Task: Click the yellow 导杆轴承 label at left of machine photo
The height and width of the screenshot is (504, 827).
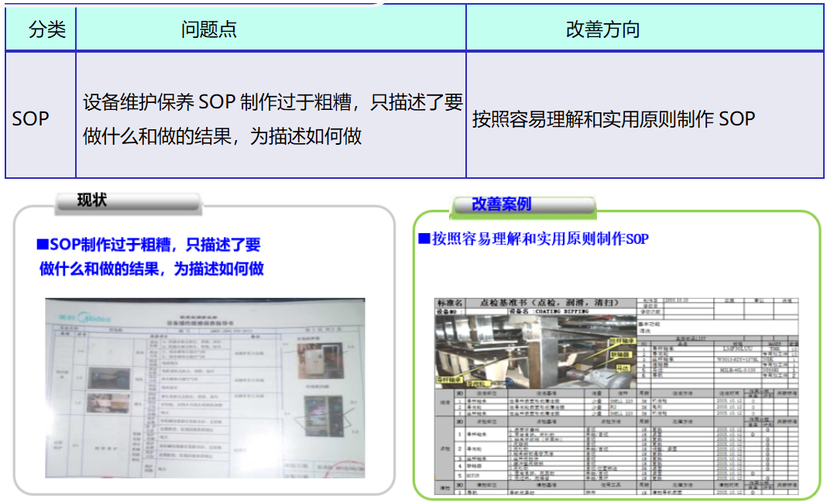Action: [449, 379]
